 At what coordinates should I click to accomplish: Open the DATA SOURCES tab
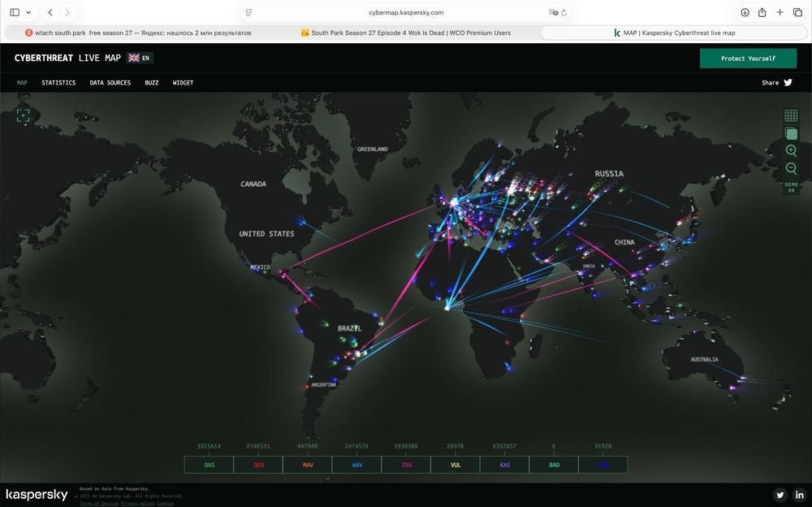tap(110, 82)
